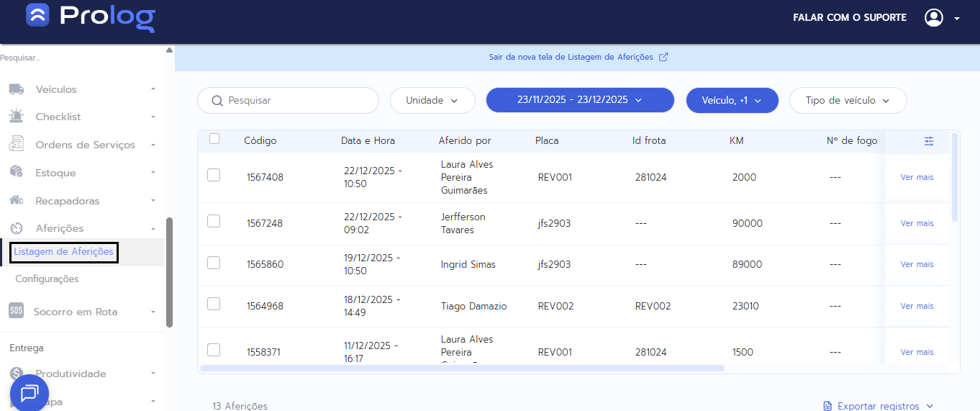Toggle the select-all checkbox in table header
The width and height of the screenshot is (980, 411).
tap(214, 139)
